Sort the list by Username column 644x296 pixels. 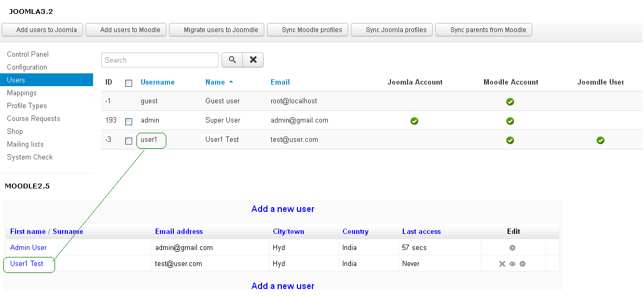(x=157, y=82)
